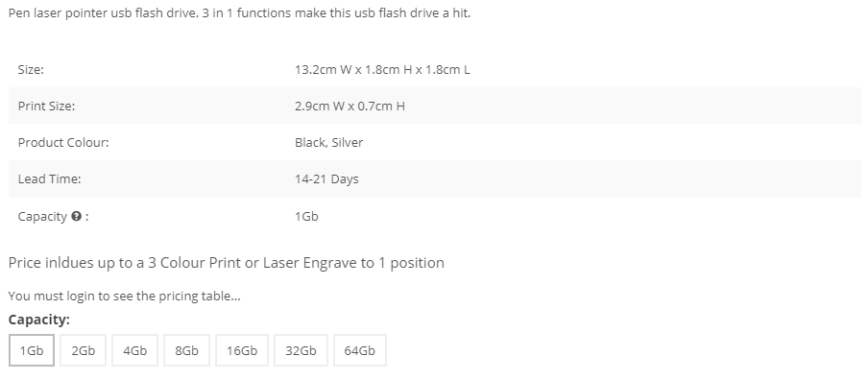Pick the 4Gb capacity option
This screenshot has height=380, width=868.
click(135, 350)
